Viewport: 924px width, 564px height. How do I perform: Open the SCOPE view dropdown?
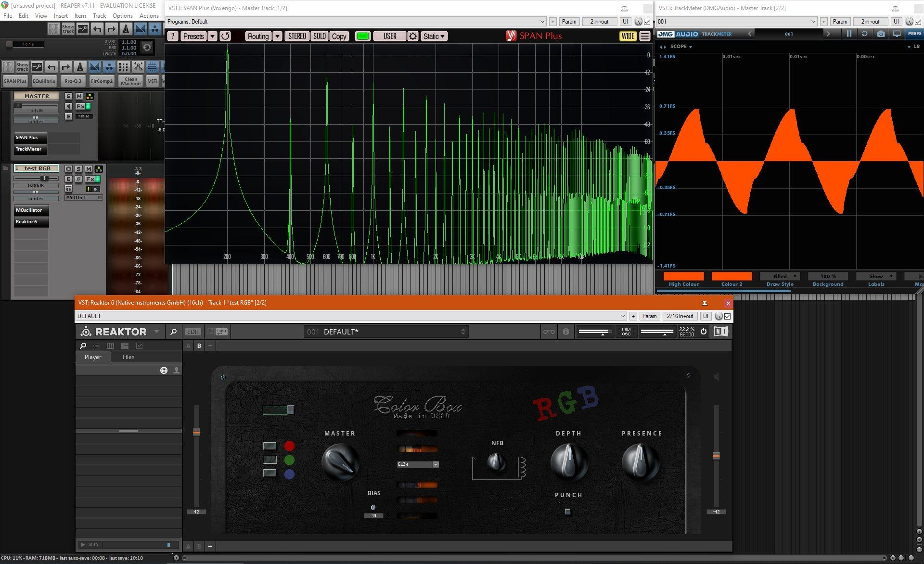[x=680, y=47]
